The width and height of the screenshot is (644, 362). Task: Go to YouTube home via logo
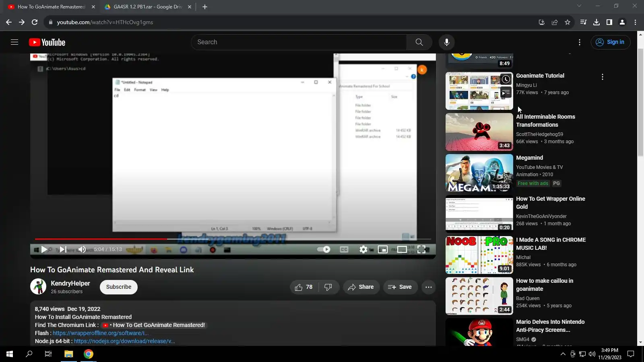pyautogui.click(x=47, y=42)
